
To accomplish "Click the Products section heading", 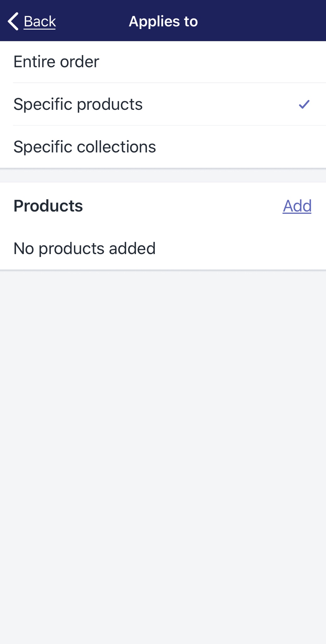I will (48, 206).
